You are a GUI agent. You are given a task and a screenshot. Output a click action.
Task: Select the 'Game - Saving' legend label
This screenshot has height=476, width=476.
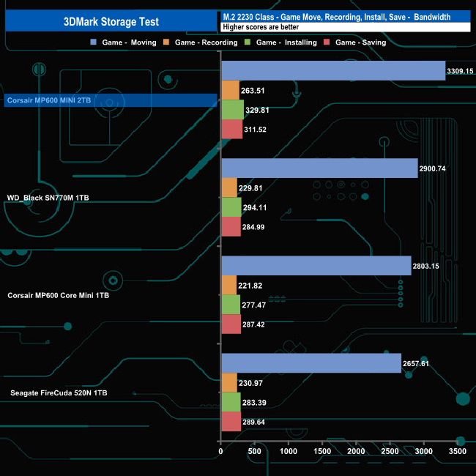tap(360, 42)
